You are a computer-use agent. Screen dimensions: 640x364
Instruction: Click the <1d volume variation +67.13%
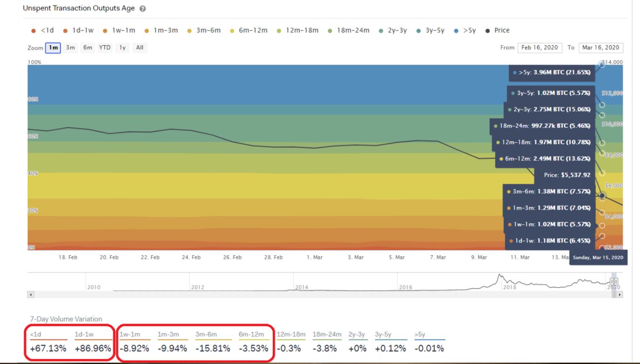pos(48,348)
